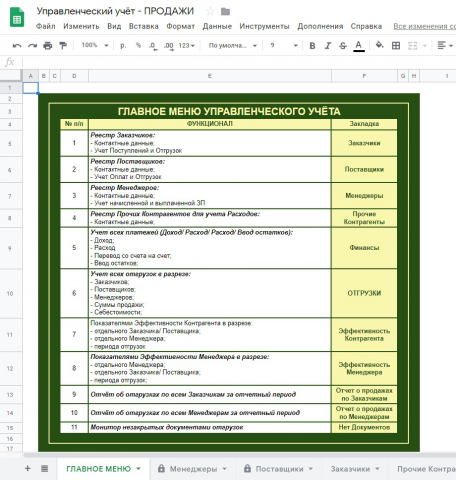
Task: Switch to the Поставщики sheet tab
Action: point(279,469)
